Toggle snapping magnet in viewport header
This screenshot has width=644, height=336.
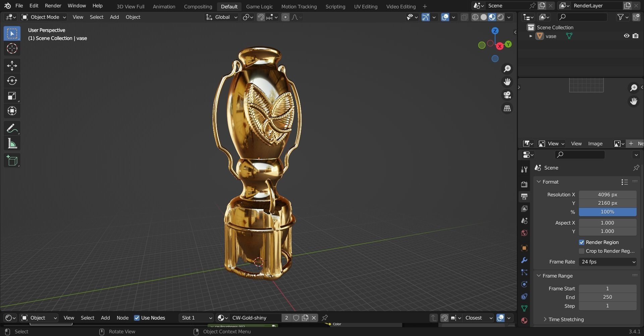[x=261, y=17]
